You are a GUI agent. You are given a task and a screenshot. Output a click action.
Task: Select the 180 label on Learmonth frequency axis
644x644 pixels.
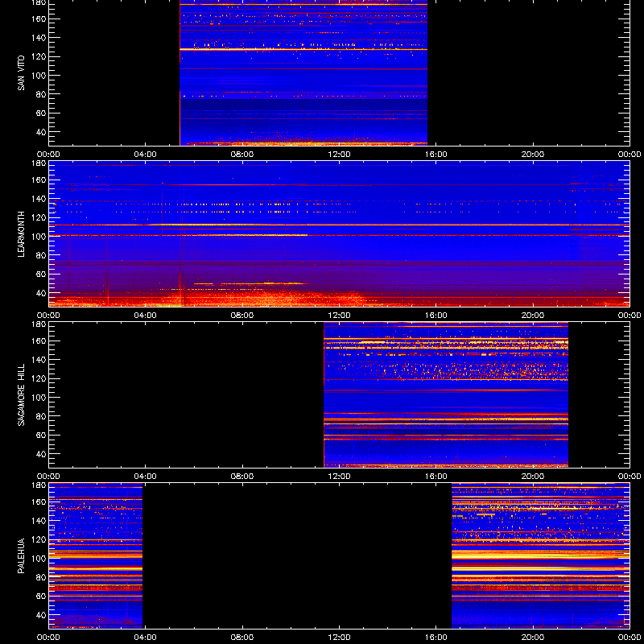click(x=39, y=163)
